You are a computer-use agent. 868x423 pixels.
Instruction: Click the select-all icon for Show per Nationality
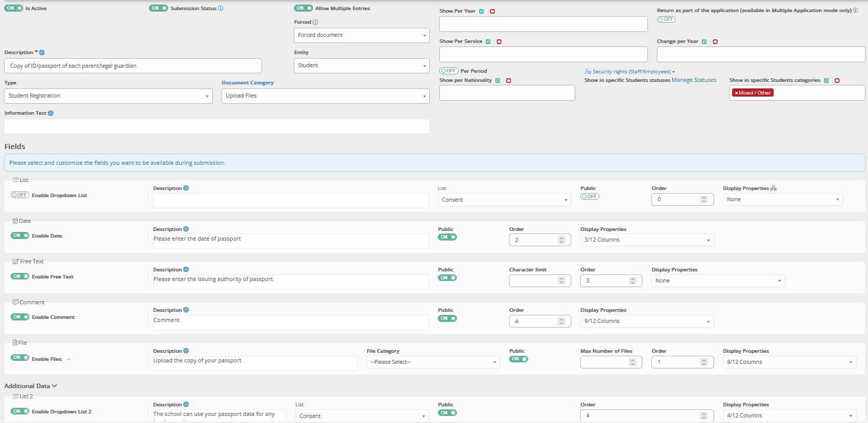[498, 80]
